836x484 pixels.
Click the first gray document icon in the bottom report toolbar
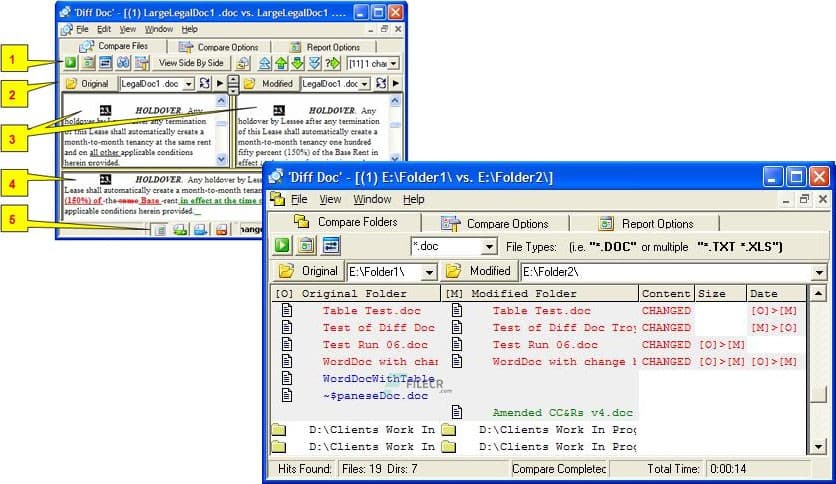159,230
